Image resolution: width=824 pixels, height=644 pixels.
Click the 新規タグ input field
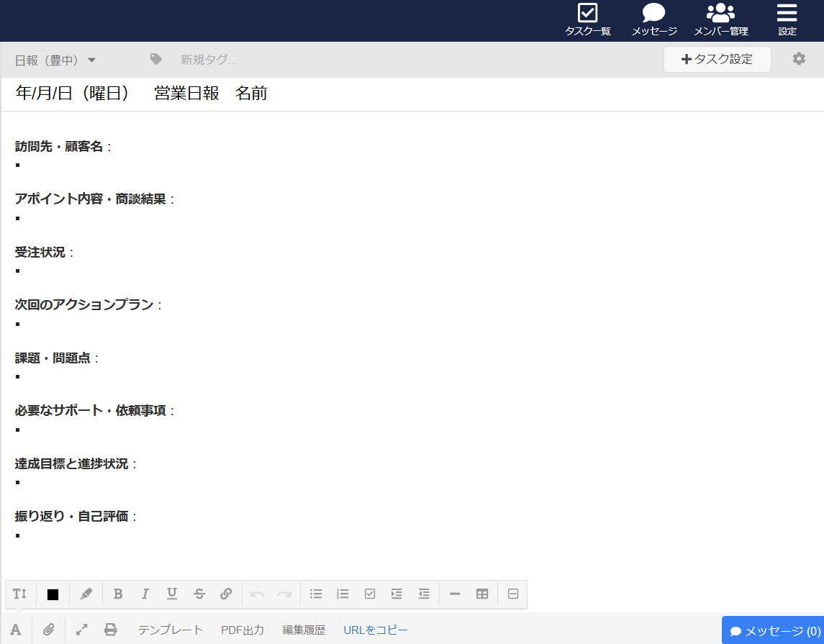coord(209,60)
